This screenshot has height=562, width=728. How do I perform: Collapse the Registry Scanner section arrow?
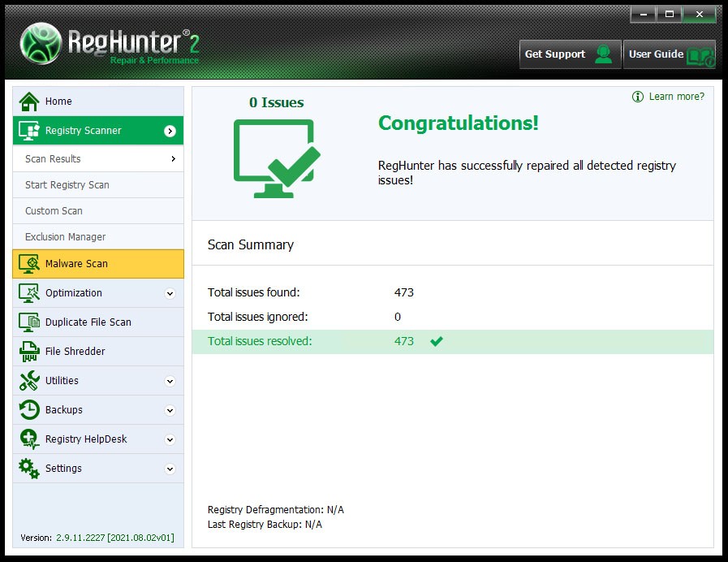pyautogui.click(x=170, y=131)
